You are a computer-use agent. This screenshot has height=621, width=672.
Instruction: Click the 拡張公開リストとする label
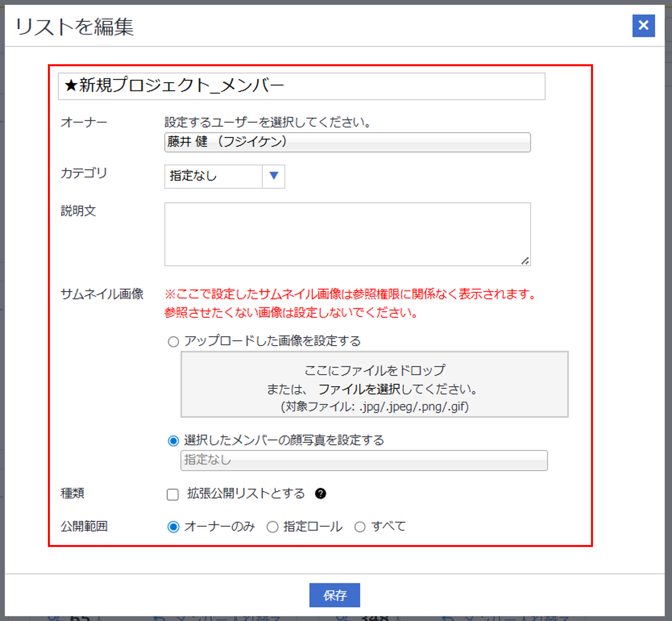[246, 493]
